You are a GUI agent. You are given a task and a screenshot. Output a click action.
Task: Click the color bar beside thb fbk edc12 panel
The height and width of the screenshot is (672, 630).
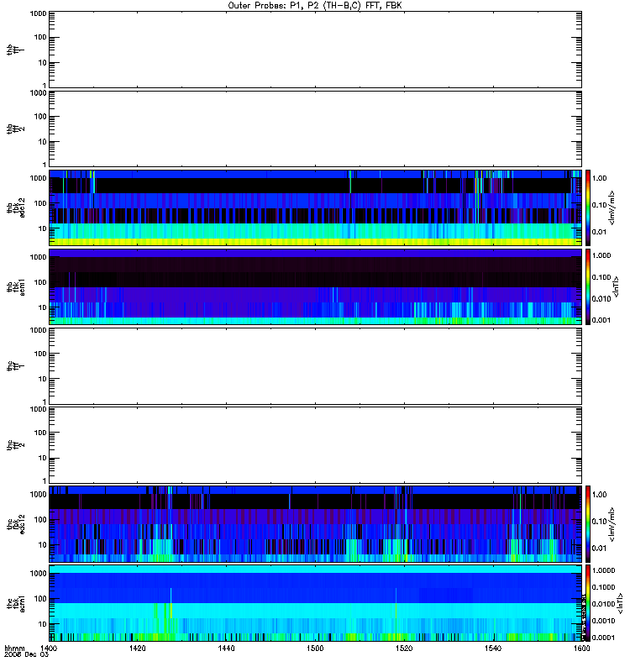click(x=588, y=207)
